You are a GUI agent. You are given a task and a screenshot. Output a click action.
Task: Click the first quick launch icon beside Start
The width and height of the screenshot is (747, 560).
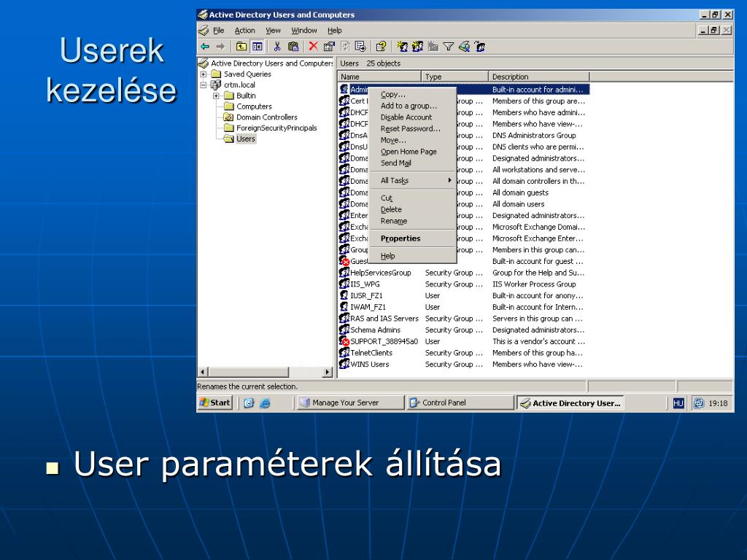pyautogui.click(x=249, y=403)
